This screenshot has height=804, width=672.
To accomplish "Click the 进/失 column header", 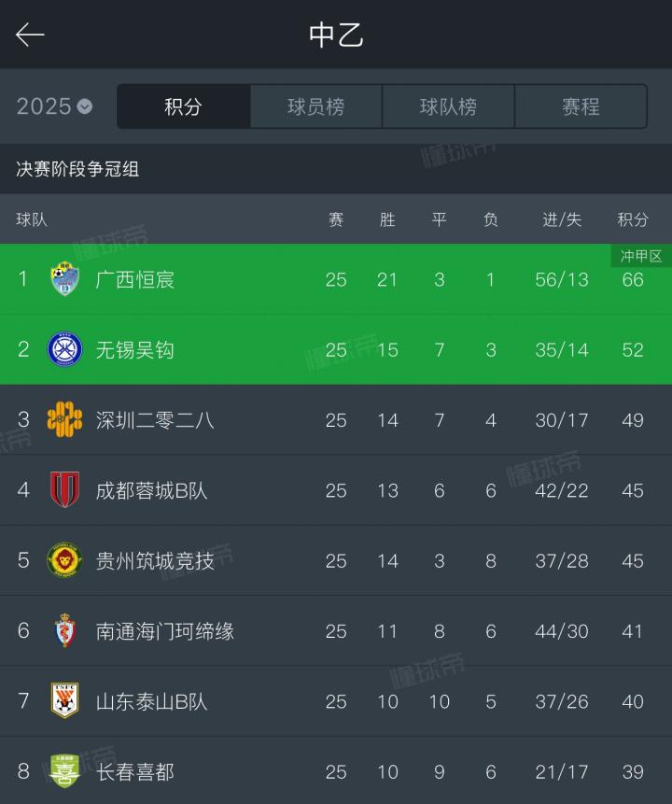I will tap(562, 219).
